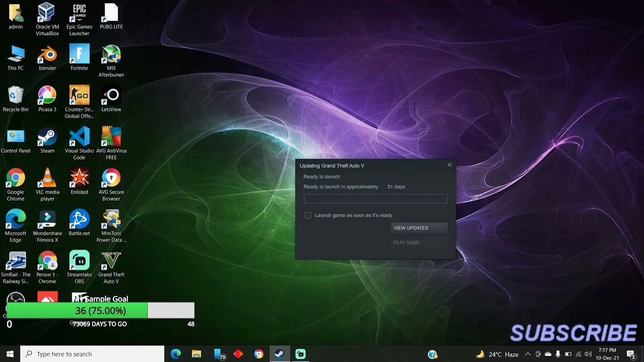Close the Updating Grand Theft Auto V dialog
Image resolution: width=644 pixels, height=362 pixels.
[449, 165]
